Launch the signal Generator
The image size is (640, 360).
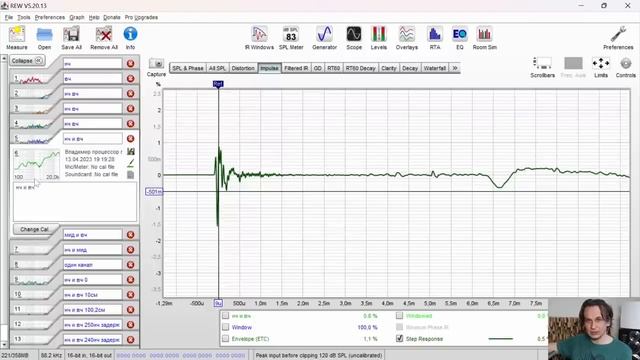[x=324, y=38]
